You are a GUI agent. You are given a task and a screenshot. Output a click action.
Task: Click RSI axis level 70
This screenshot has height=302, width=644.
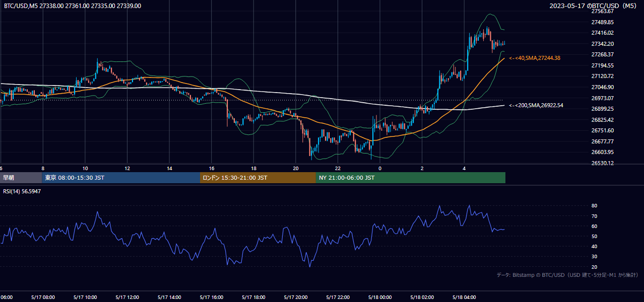coord(595,216)
